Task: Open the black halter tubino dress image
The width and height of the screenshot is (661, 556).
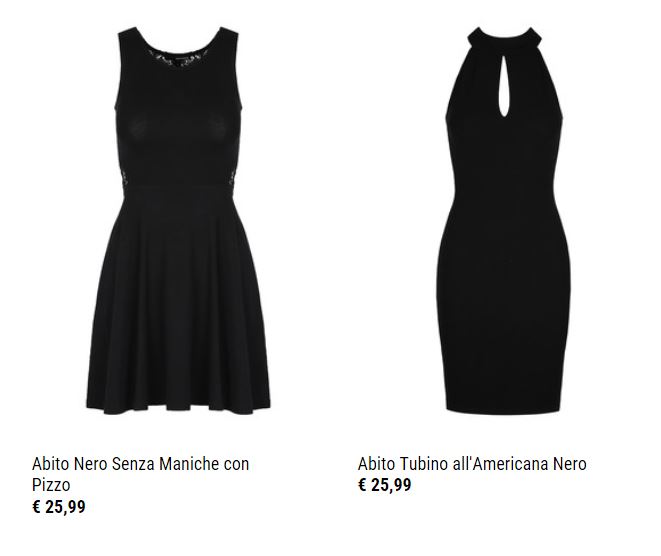Action: [x=504, y=220]
